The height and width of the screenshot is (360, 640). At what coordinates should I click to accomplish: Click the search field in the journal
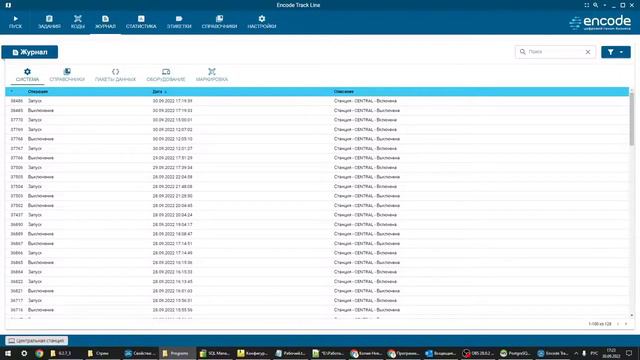pyautogui.click(x=555, y=52)
